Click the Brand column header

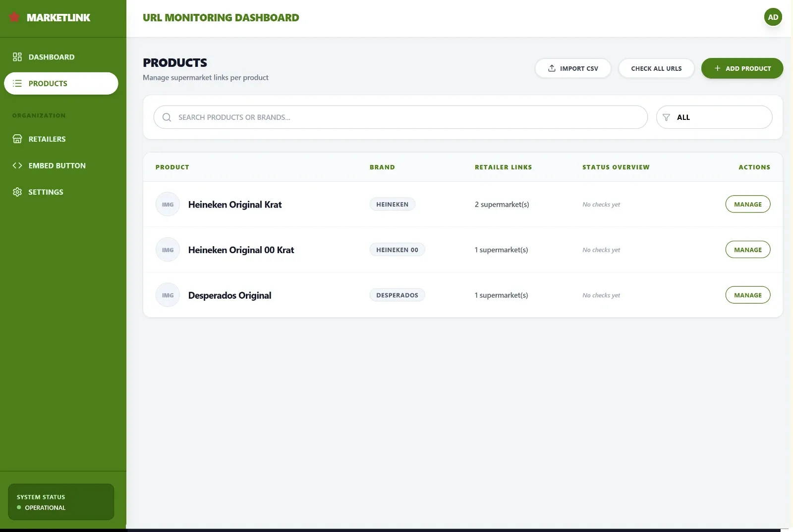point(383,167)
